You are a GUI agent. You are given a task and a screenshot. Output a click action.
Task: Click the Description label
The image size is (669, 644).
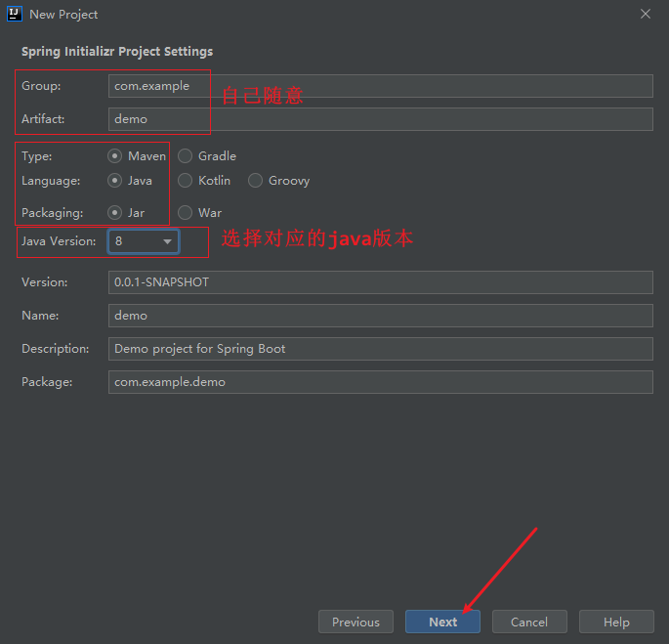[56, 349]
